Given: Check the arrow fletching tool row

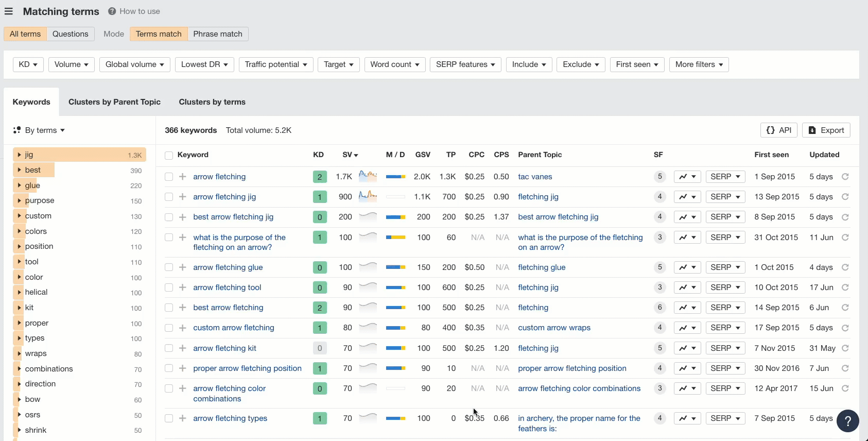Looking at the screenshot, I should tap(169, 287).
